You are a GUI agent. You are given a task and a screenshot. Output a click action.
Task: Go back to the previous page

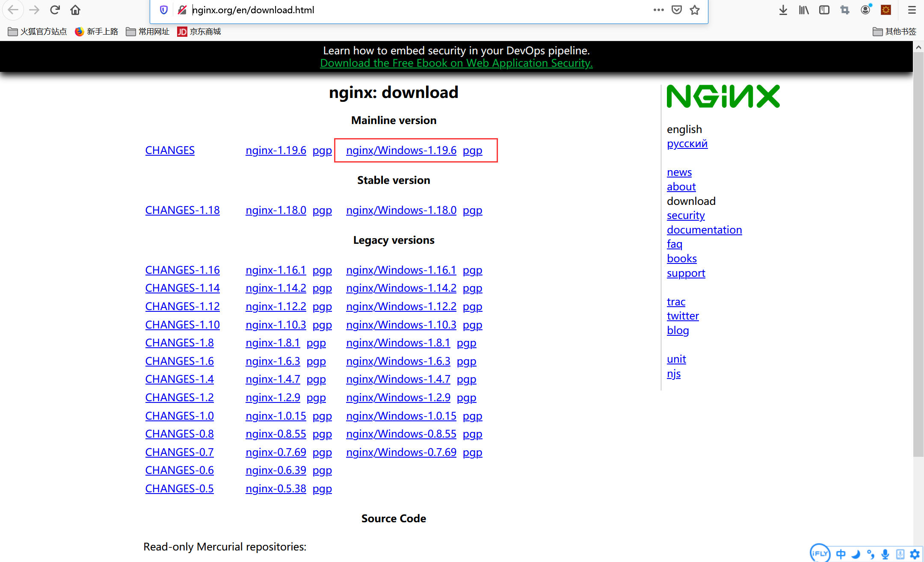pyautogui.click(x=13, y=10)
